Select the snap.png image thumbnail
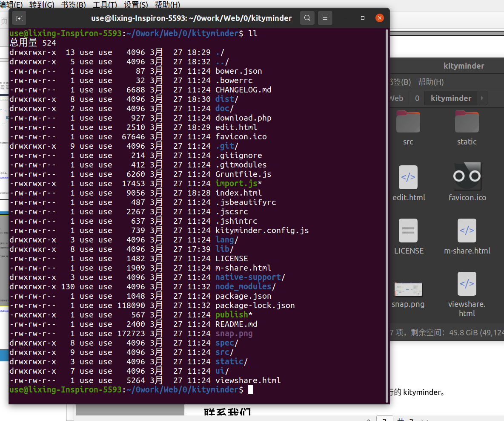Image resolution: width=504 pixels, height=421 pixels. pos(408,289)
